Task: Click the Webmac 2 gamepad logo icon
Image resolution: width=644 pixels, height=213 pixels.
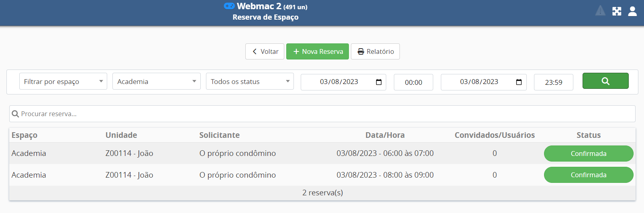Action: click(x=229, y=6)
